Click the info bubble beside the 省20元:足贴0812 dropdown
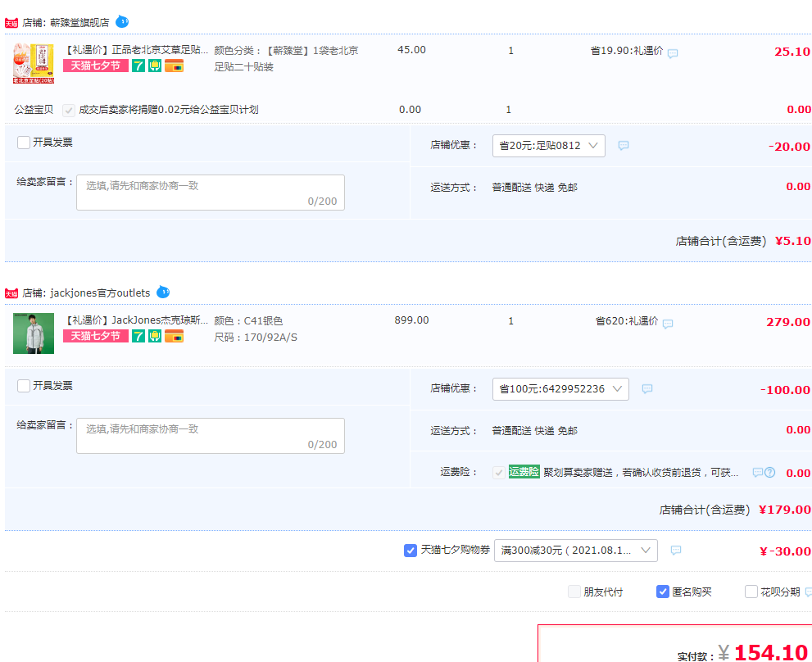This screenshot has height=662, width=812. coord(624,146)
